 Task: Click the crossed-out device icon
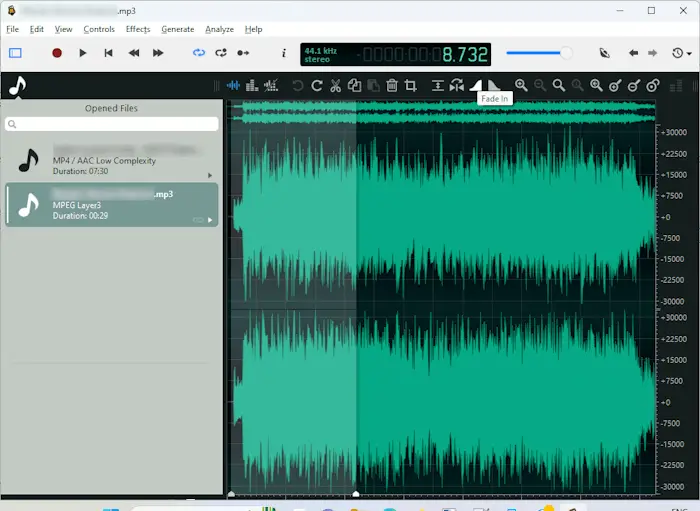(604, 53)
